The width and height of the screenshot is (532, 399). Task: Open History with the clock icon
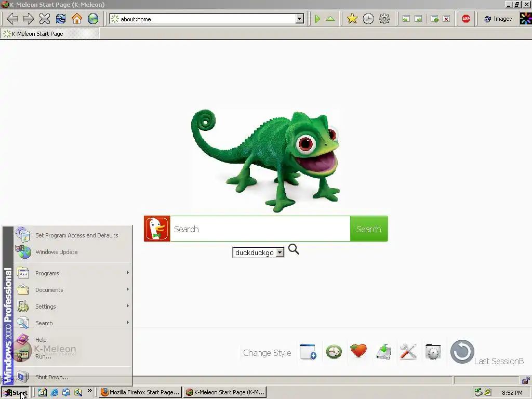368,19
